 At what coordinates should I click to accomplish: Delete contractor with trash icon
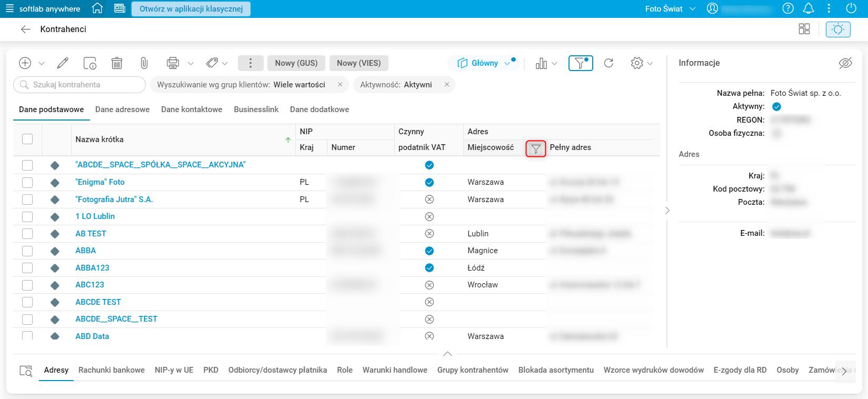[117, 63]
